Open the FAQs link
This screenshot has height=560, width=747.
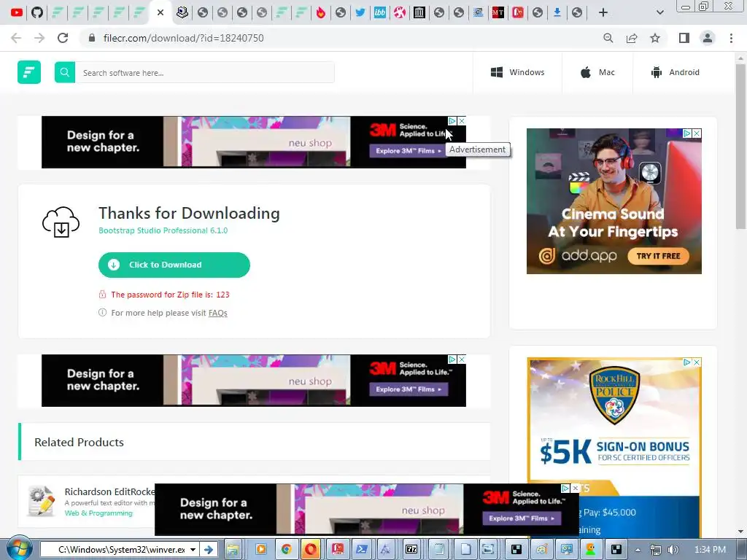[x=217, y=313]
